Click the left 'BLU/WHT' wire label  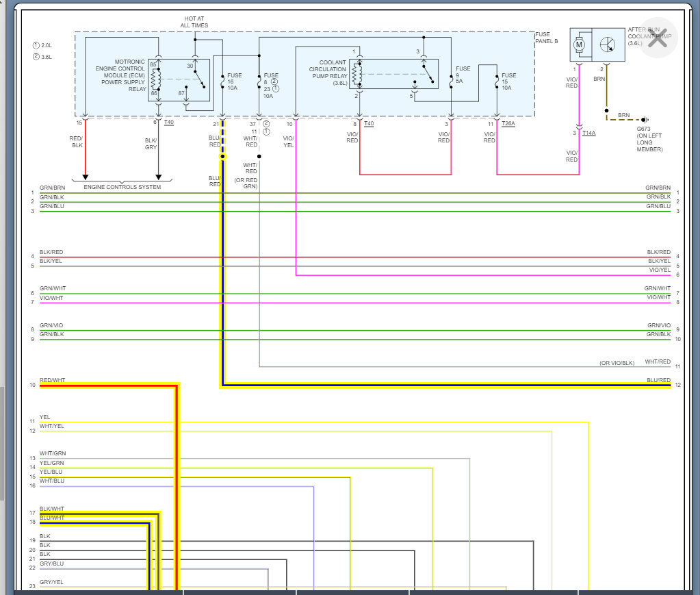52,518
